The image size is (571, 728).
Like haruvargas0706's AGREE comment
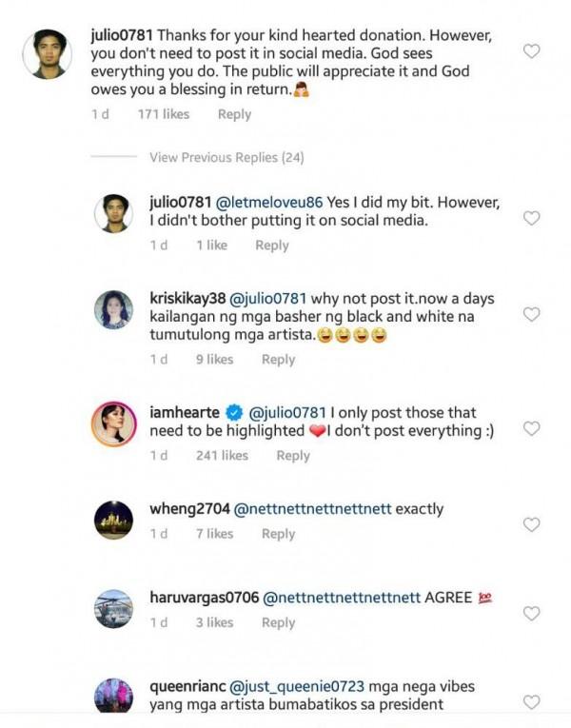pyautogui.click(x=532, y=613)
